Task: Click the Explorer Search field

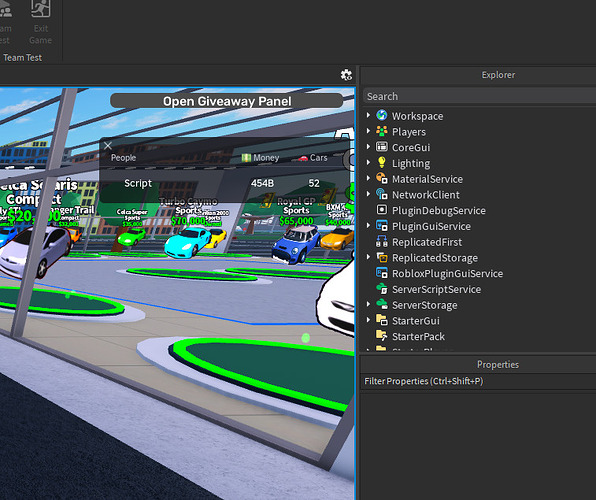Action: coord(479,96)
